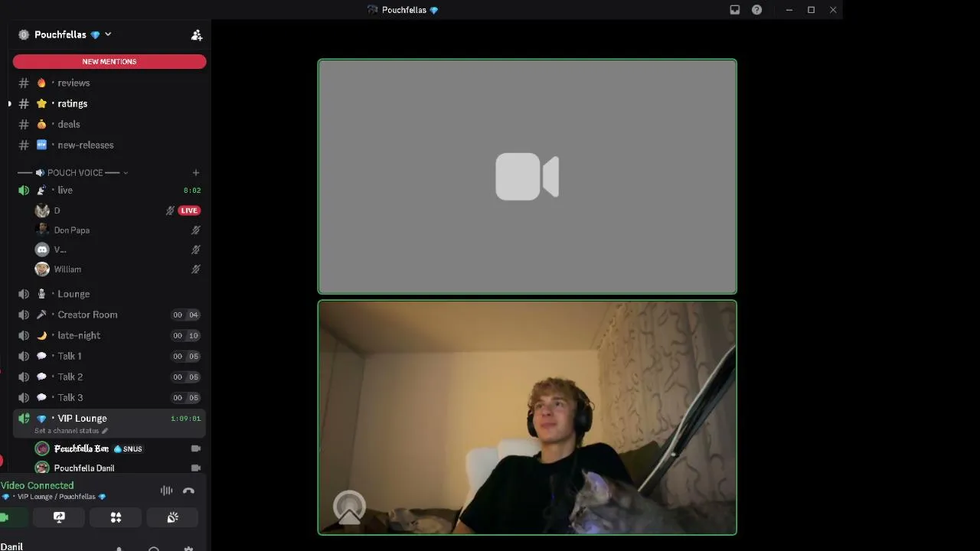Open the Pouchfellas server dropdown menu
Image resolution: width=980 pixels, height=551 pixels.
(73, 34)
